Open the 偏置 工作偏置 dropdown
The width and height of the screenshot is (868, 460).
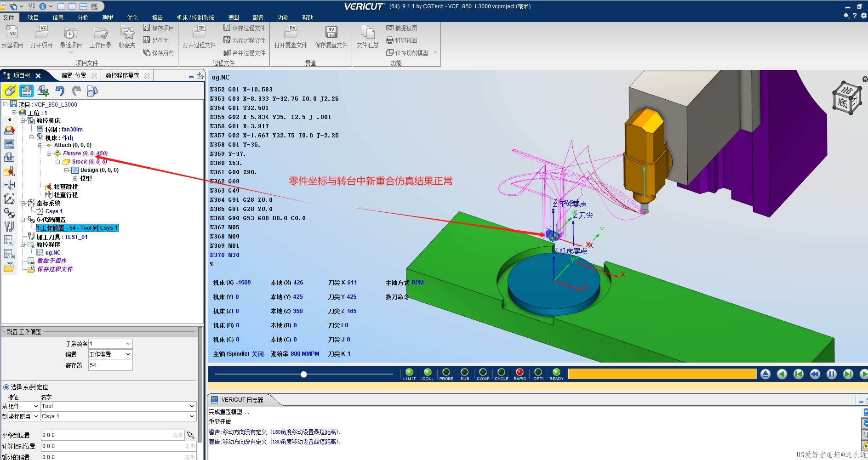click(110, 354)
